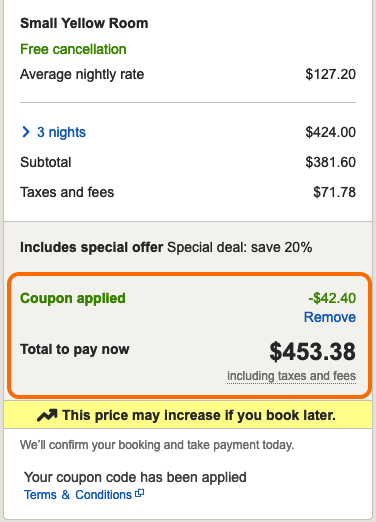Click the -$42.40 coupon discount amount
376x522 pixels.
332,298
